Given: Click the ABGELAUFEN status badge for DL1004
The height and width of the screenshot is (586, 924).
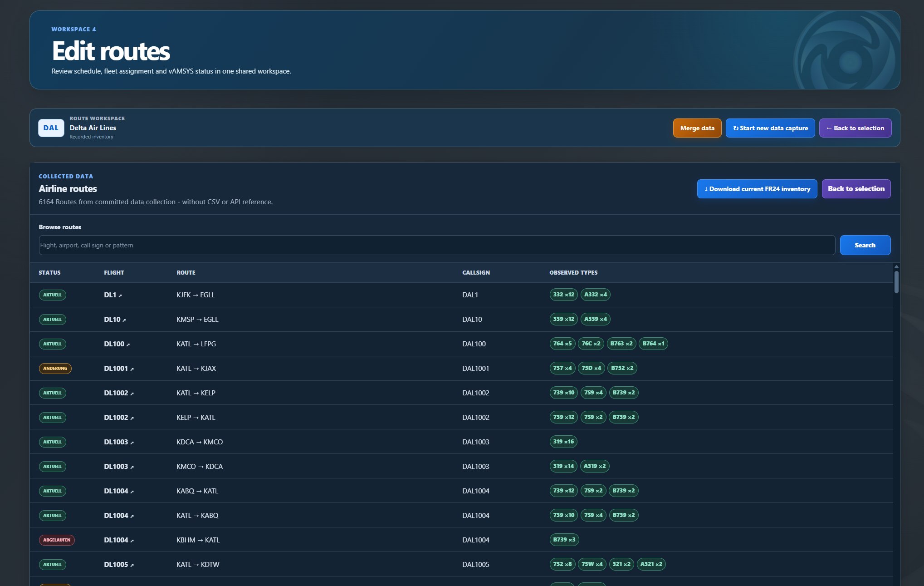Looking at the screenshot, I should tap(57, 540).
